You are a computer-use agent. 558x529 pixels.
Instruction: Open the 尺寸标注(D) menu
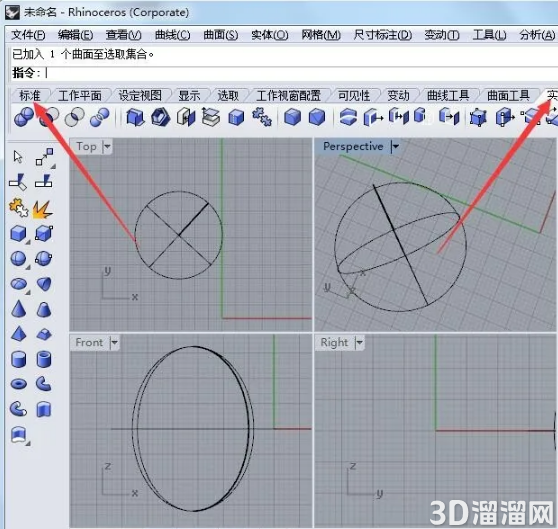click(x=383, y=35)
